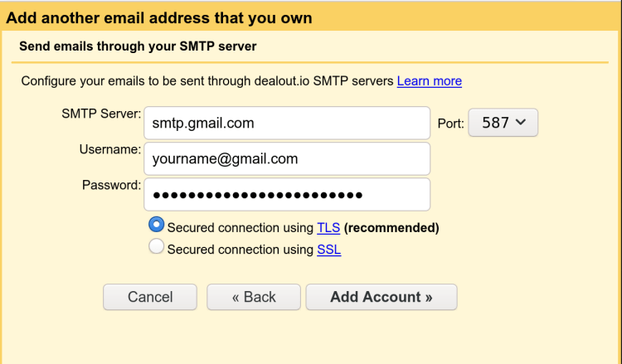The image size is (622, 364).
Task: Open the SSL hyperlink
Action: (328, 249)
